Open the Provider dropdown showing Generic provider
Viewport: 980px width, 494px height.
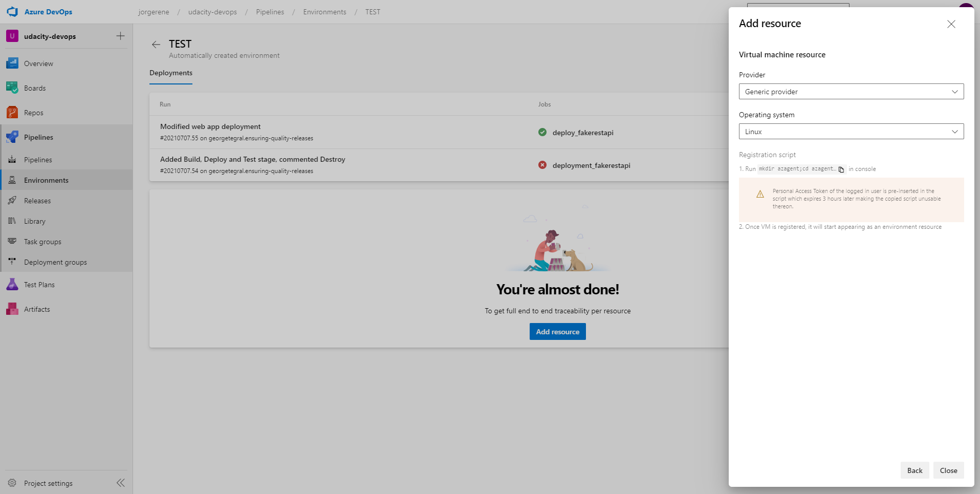point(851,92)
